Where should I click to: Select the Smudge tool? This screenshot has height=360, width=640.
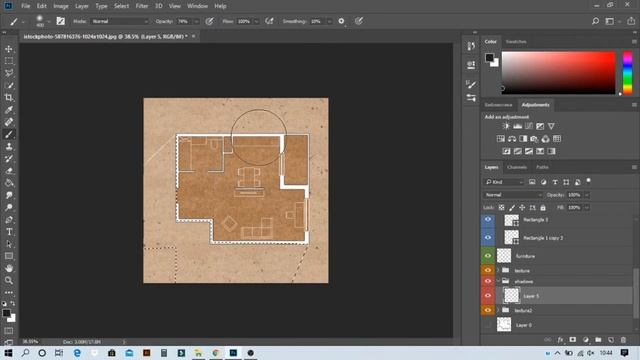point(9,195)
